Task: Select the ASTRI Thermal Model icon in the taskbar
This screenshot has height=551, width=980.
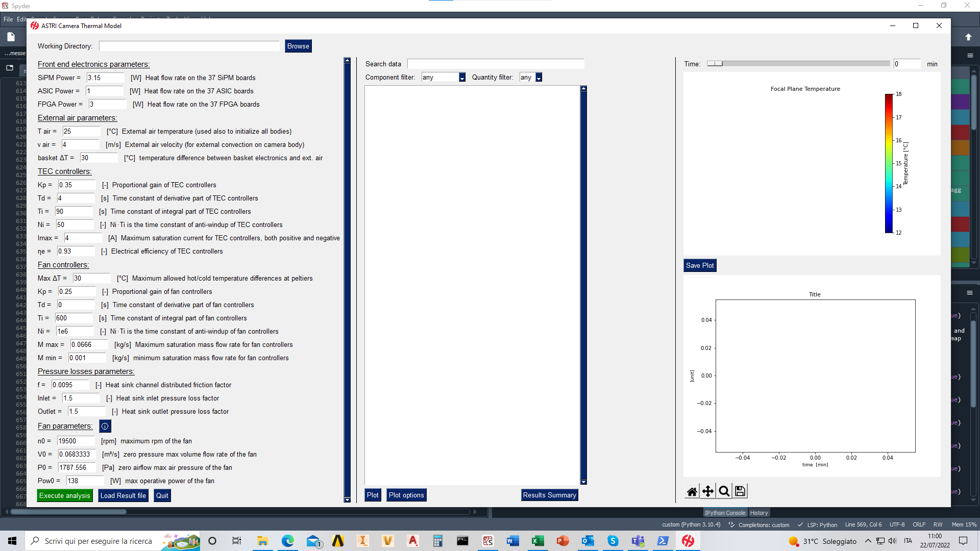Action: click(x=689, y=541)
